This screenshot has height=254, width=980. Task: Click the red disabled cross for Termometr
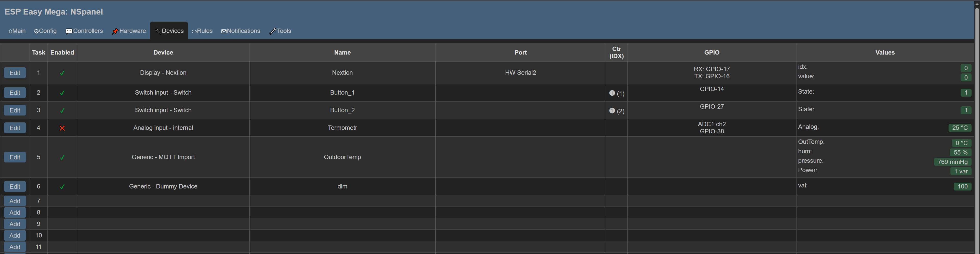pos(62,128)
